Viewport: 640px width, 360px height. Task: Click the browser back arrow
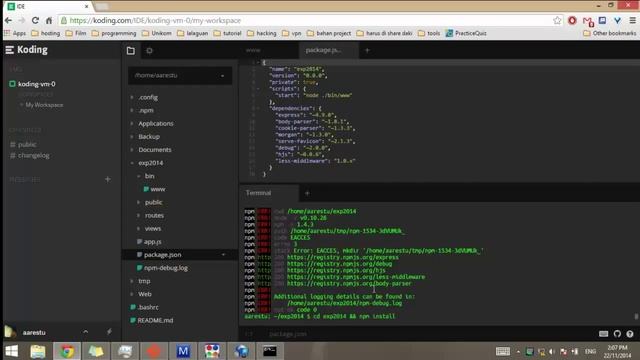(x=8, y=20)
